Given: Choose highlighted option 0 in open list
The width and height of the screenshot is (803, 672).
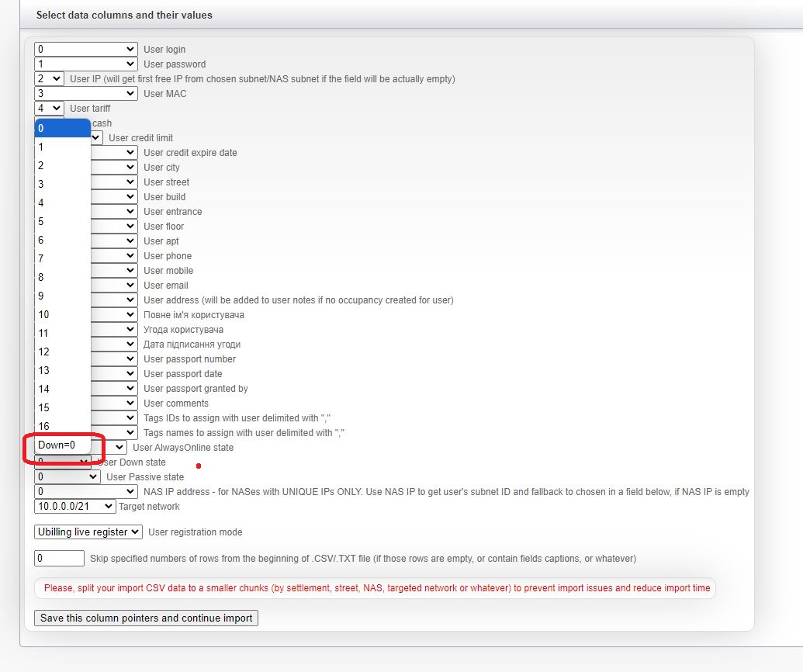Looking at the screenshot, I should pos(62,128).
